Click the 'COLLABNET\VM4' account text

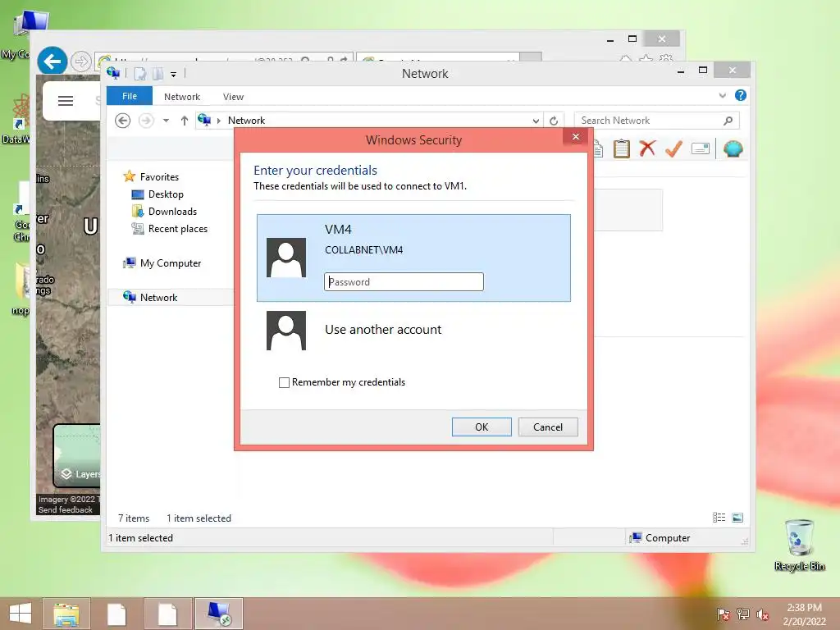363,250
